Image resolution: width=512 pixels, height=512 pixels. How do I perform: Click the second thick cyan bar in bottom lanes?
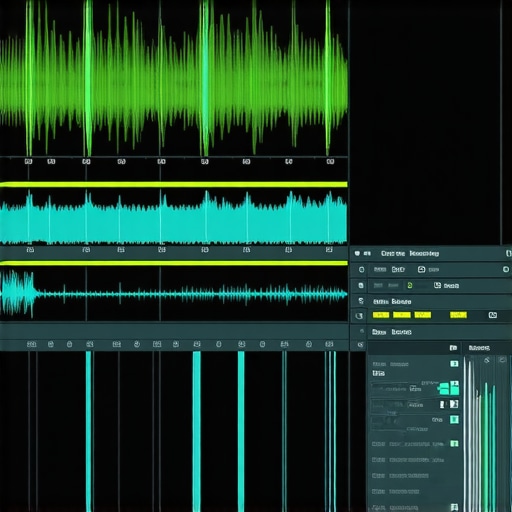(x=197, y=432)
